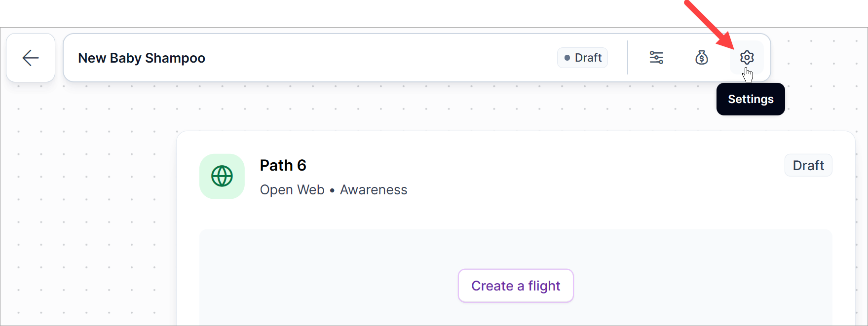Open the sliders adjustments icon
Viewport: 868px width, 326px height.
coord(656,58)
